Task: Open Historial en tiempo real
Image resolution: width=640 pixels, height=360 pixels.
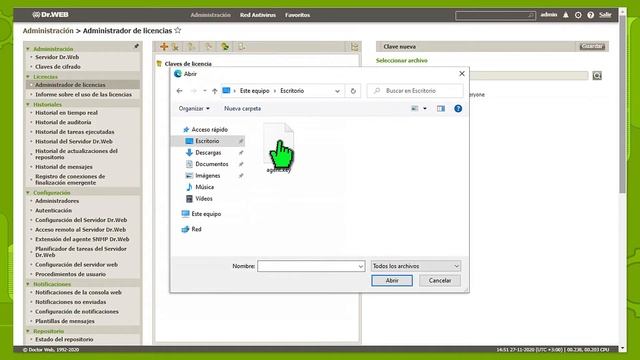Action: point(66,113)
